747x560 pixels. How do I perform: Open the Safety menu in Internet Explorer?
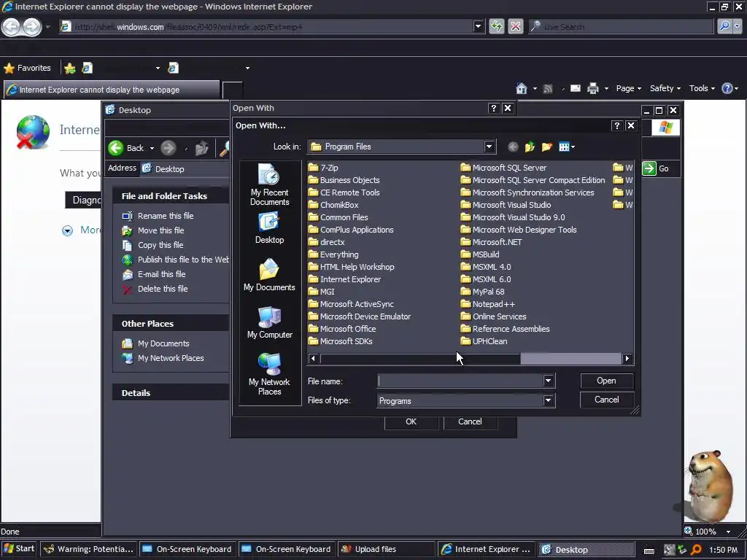[665, 88]
